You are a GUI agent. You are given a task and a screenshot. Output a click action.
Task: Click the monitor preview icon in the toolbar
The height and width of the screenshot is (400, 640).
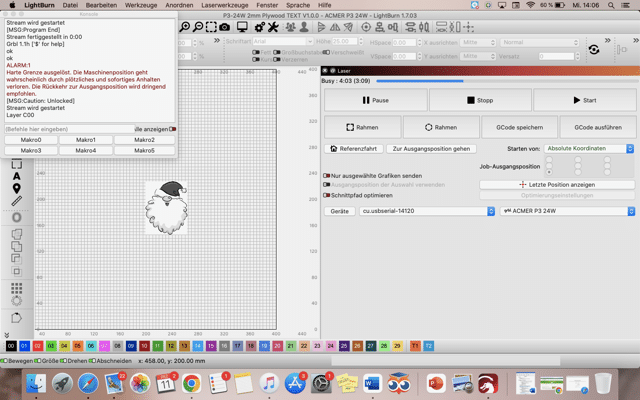(x=243, y=25)
